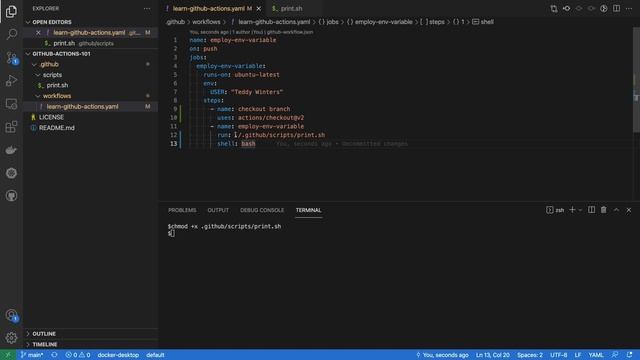640x360 pixels.
Task: Click the steps breadcrumb segment
Action: coord(433,22)
